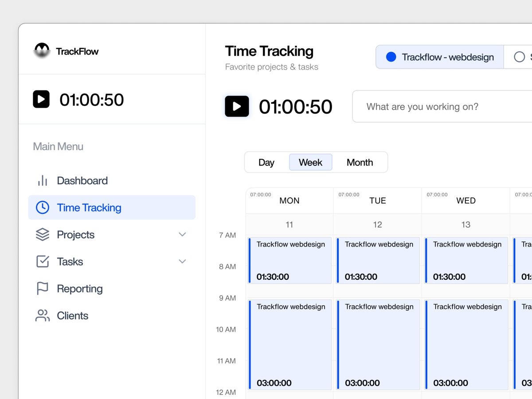Click the 9 AM time label
The height and width of the screenshot is (399, 532).
[x=227, y=298]
